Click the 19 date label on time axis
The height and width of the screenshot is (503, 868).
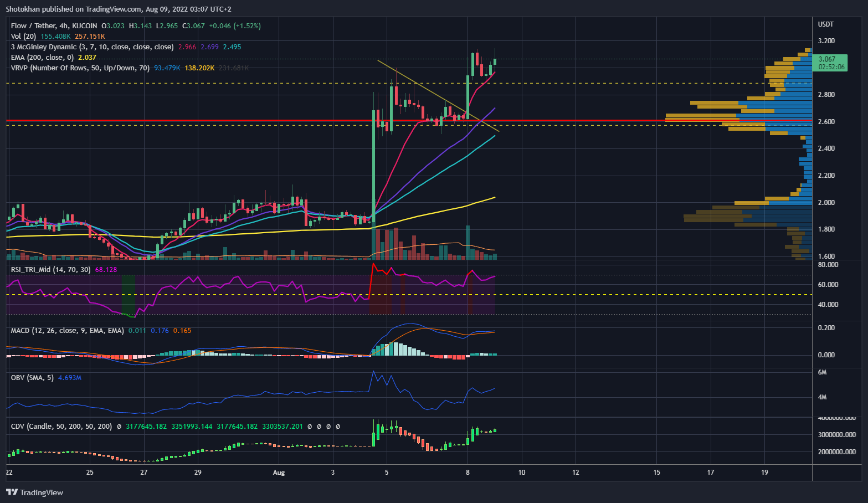(x=764, y=473)
